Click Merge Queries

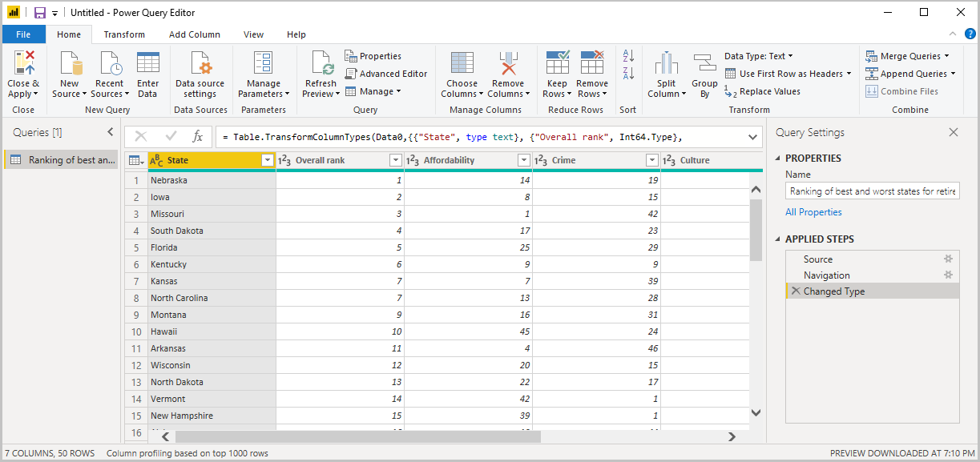(x=907, y=56)
